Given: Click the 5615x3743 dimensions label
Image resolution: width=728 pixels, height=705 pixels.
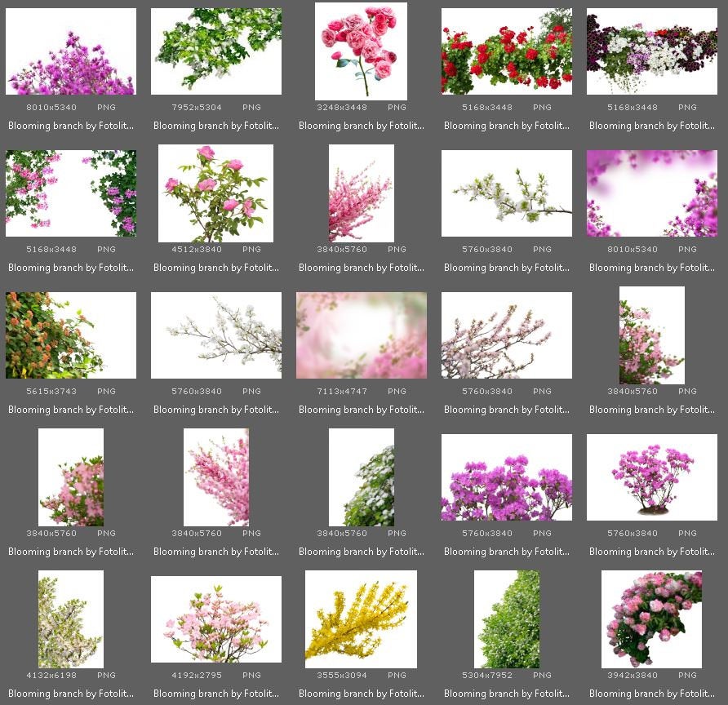Looking at the screenshot, I should (x=51, y=391).
